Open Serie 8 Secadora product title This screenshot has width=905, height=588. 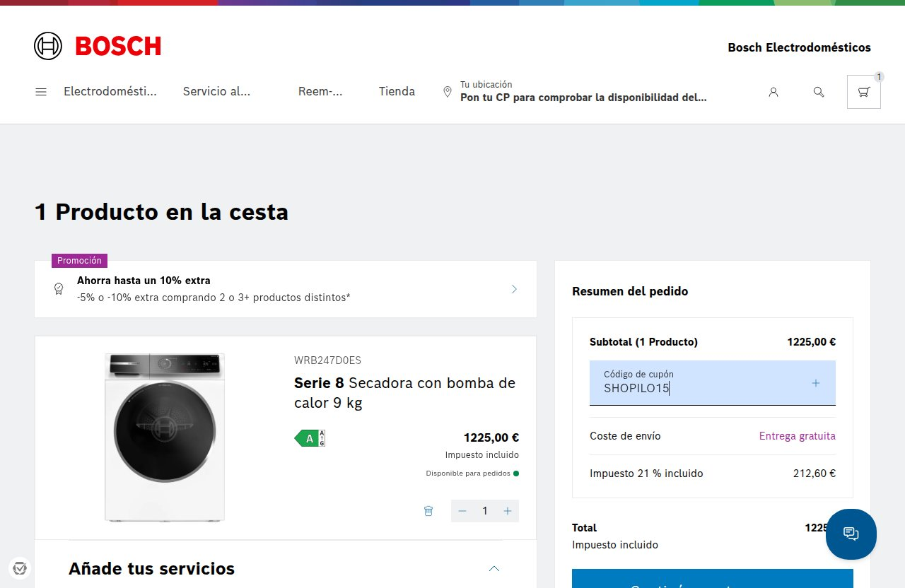(x=404, y=393)
